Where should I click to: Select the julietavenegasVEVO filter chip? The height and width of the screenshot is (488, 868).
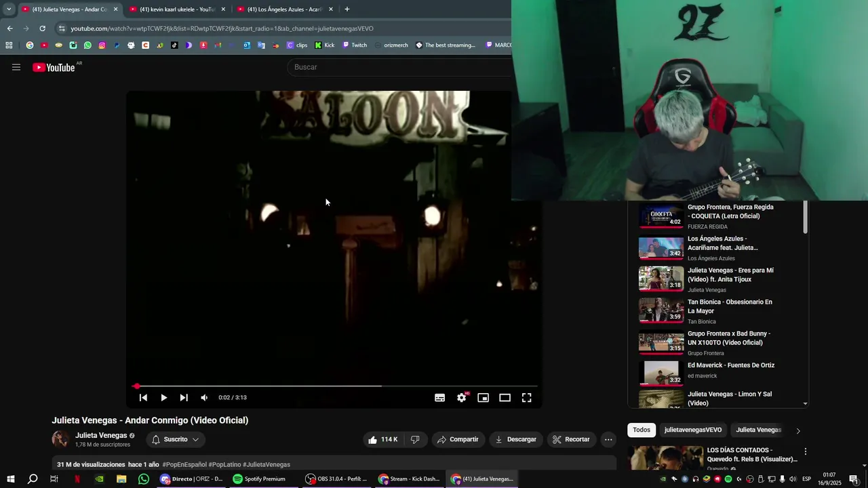693,430
